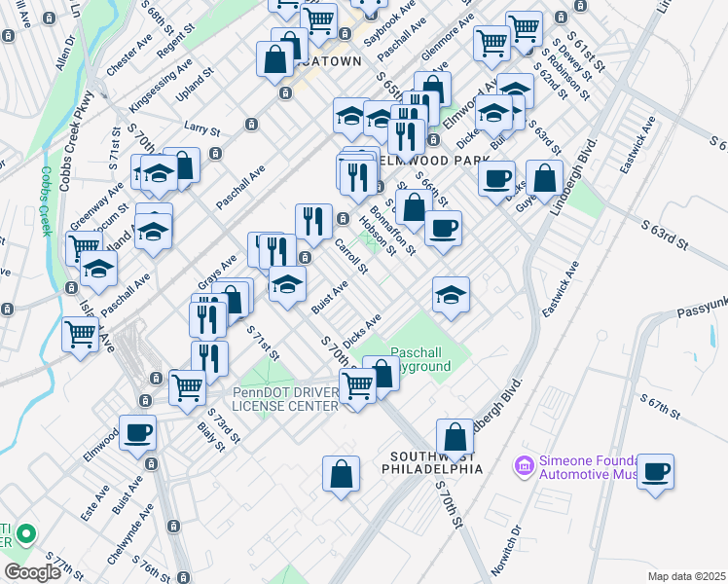Click the shopping bag marker near S 66th St
The height and width of the screenshot is (584, 728).
coord(415,211)
